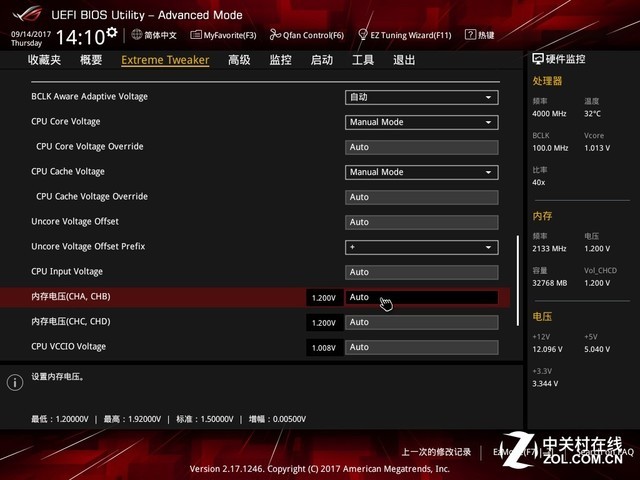The height and width of the screenshot is (480, 640).
Task: Open MyFavorite(F3) from the top bar
Action: coord(196,35)
